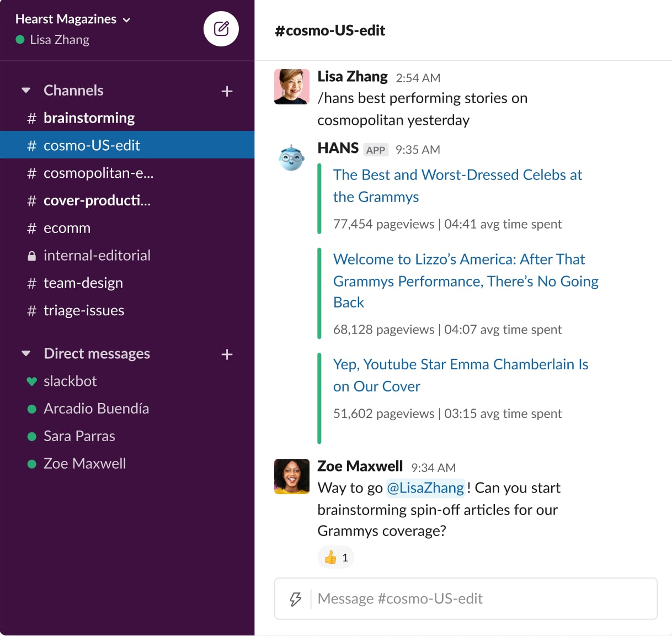Click the 9:35 AM HANS timestamp
The width and height of the screenshot is (672, 636).
(418, 150)
